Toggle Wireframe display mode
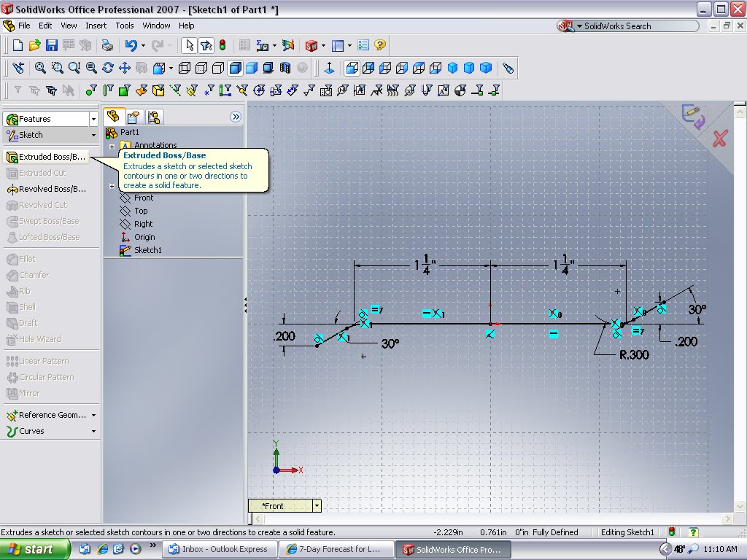The height and width of the screenshot is (560, 747). [185, 68]
